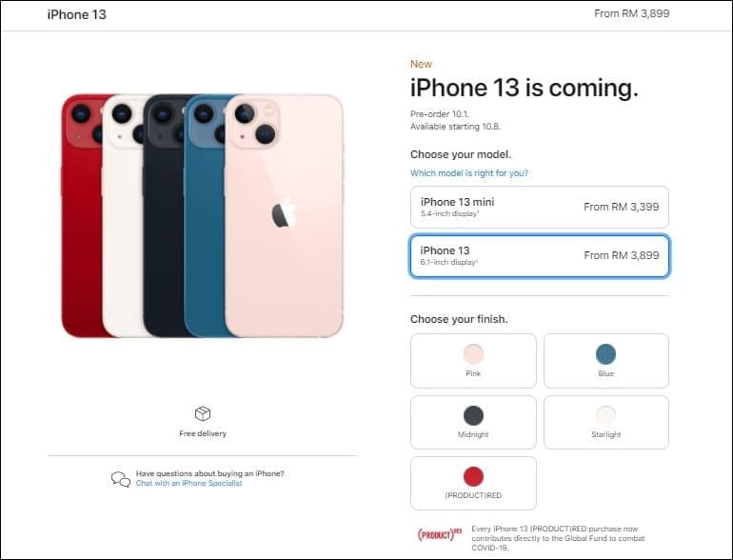Click the pink iPhone camera module

coord(255,123)
